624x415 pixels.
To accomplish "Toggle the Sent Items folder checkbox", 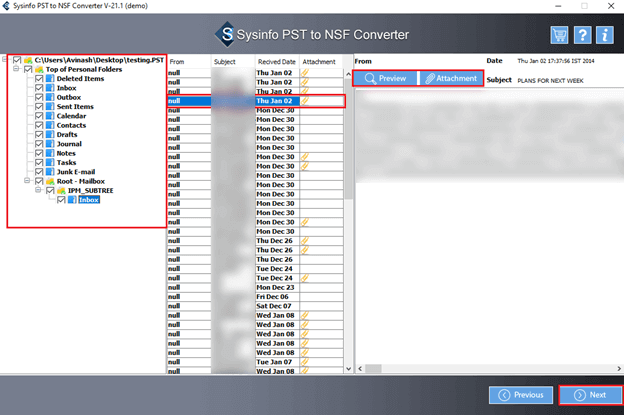I will 39,107.
